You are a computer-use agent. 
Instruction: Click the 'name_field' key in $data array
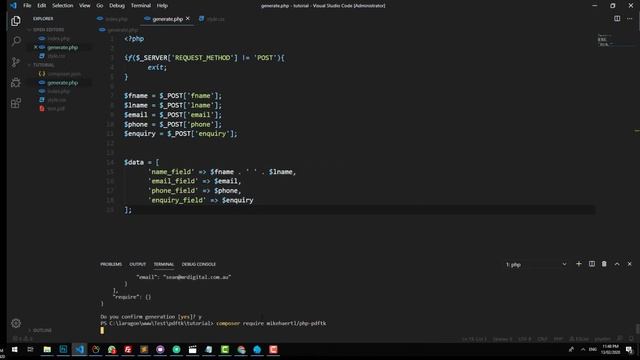click(x=174, y=172)
